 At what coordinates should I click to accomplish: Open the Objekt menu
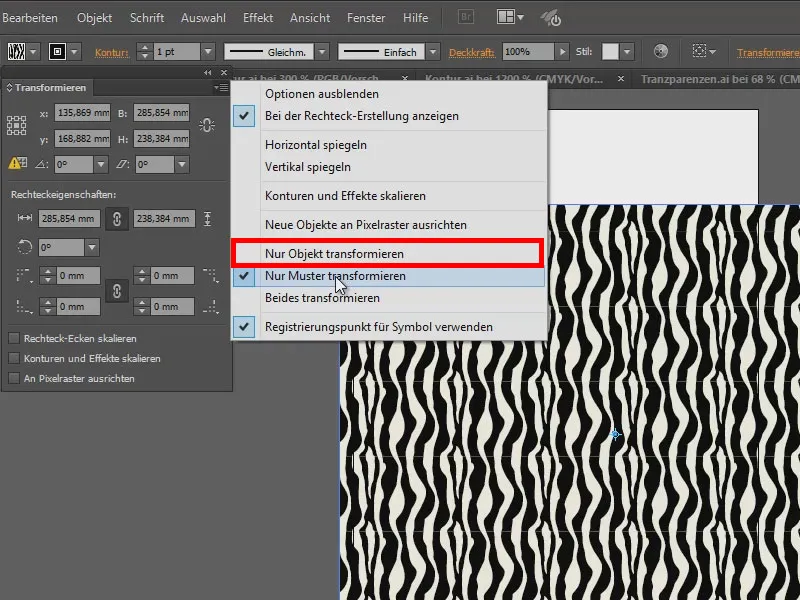94,17
